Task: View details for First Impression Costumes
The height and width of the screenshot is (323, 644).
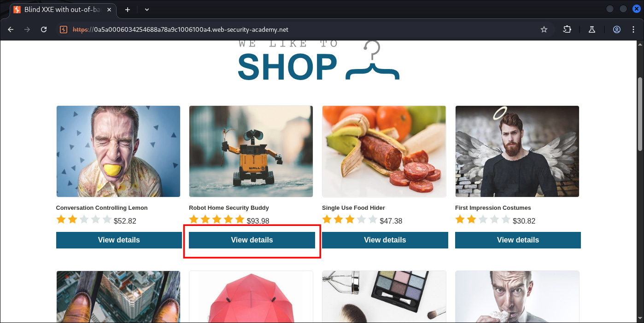Action: click(518, 240)
